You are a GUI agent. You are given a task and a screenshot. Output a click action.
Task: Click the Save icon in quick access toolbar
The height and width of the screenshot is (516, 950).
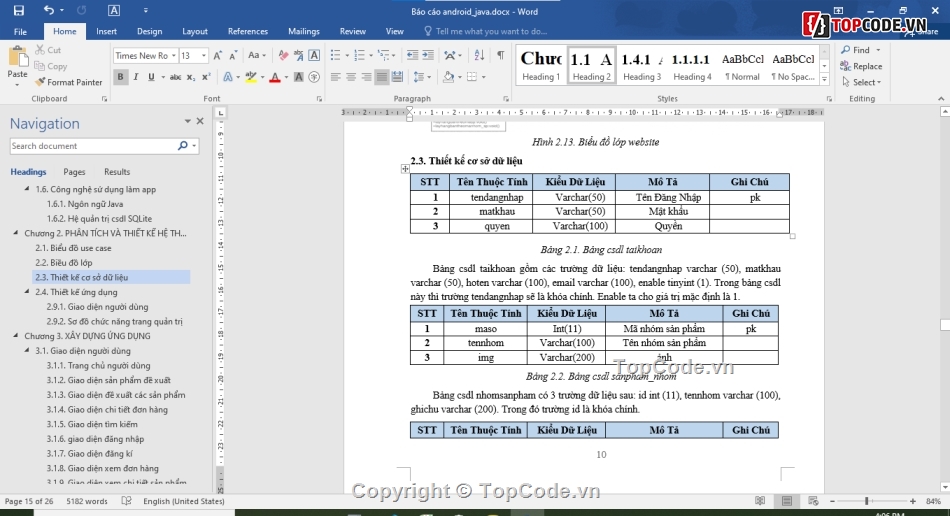click(x=18, y=11)
